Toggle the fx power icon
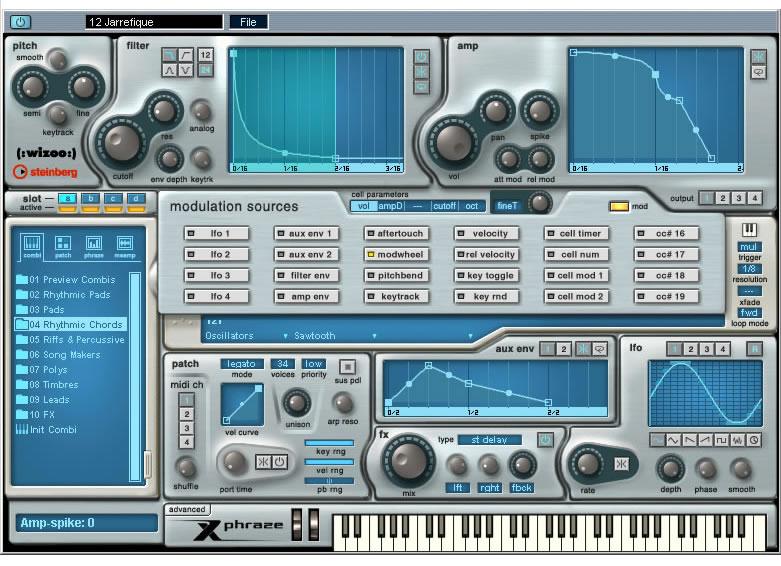This screenshot has height=566, width=781. click(545, 439)
